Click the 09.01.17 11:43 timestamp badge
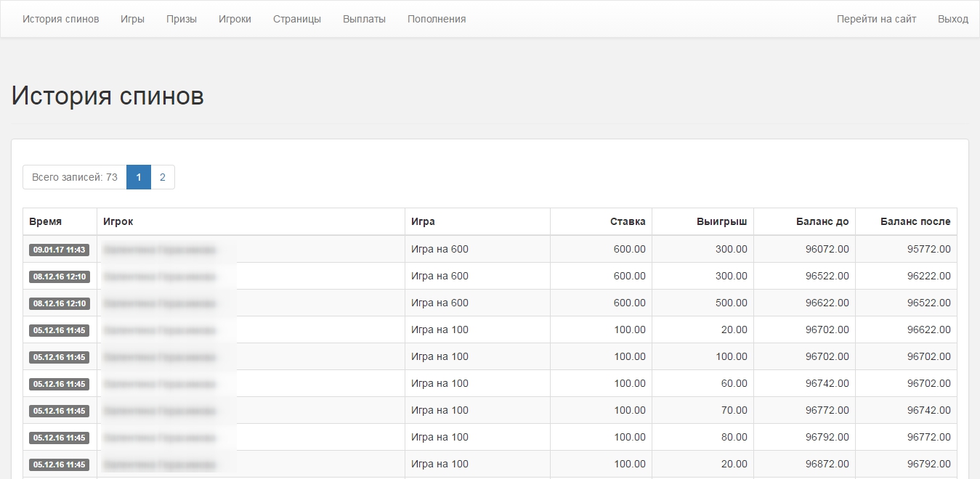The width and height of the screenshot is (980, 479). [60, 250]
